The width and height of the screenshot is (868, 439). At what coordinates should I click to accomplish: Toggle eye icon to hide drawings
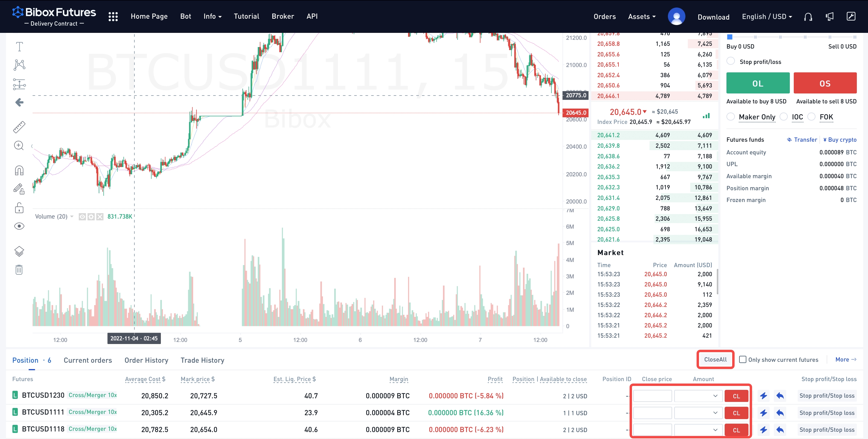(19, 226)
